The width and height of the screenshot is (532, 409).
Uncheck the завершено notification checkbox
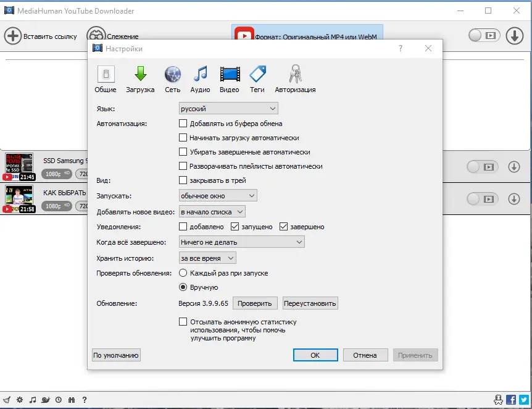[x=284, y=227]
